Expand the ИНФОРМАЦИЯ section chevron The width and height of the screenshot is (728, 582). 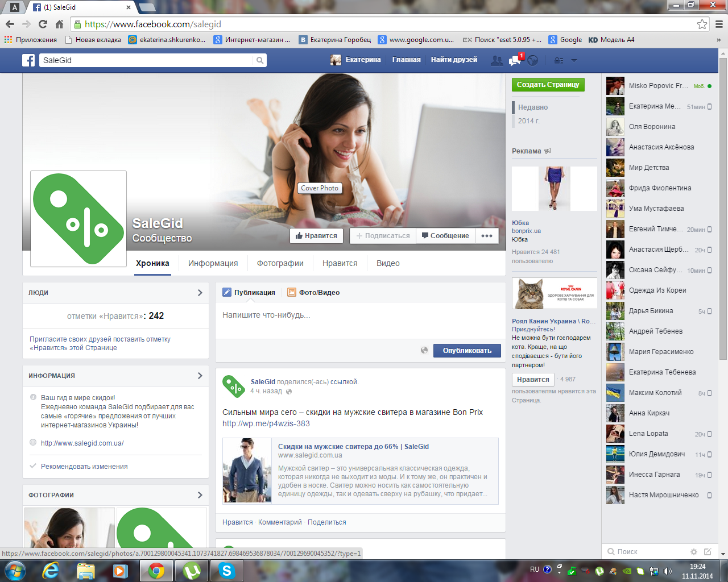point(200,376)
